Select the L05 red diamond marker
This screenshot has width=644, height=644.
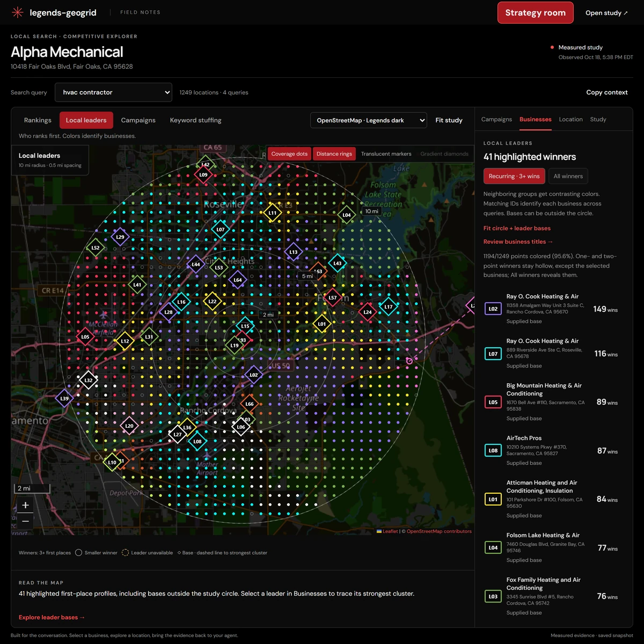pos(85,338)
